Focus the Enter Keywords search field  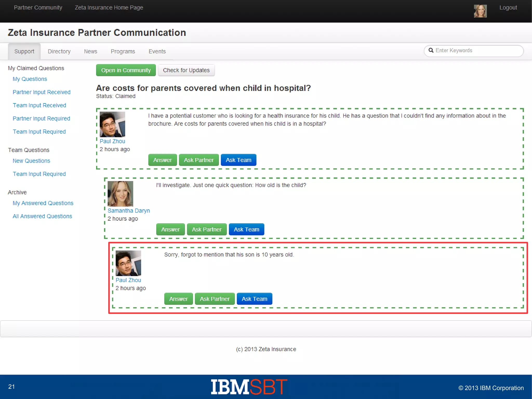tap(474, 51)
